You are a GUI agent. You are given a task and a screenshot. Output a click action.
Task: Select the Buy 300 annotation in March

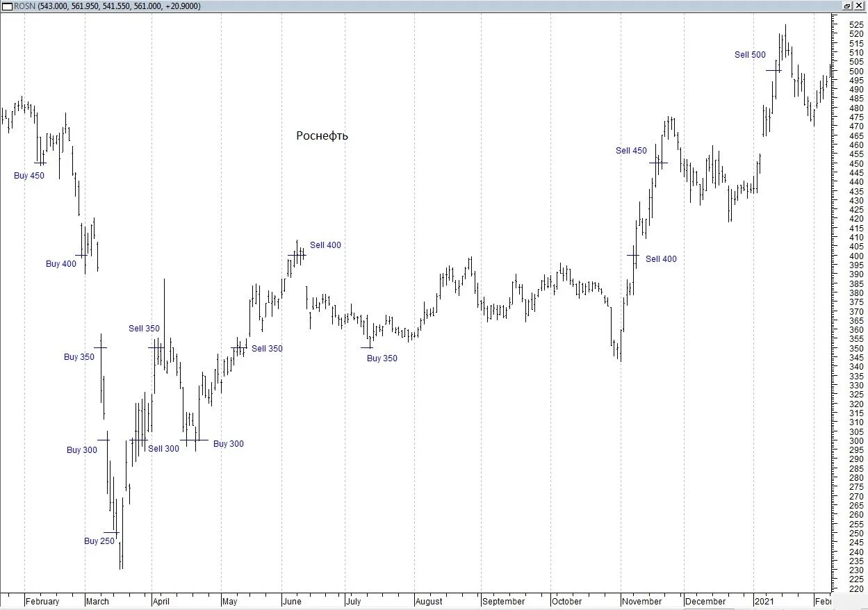click(x=82, y=450)
